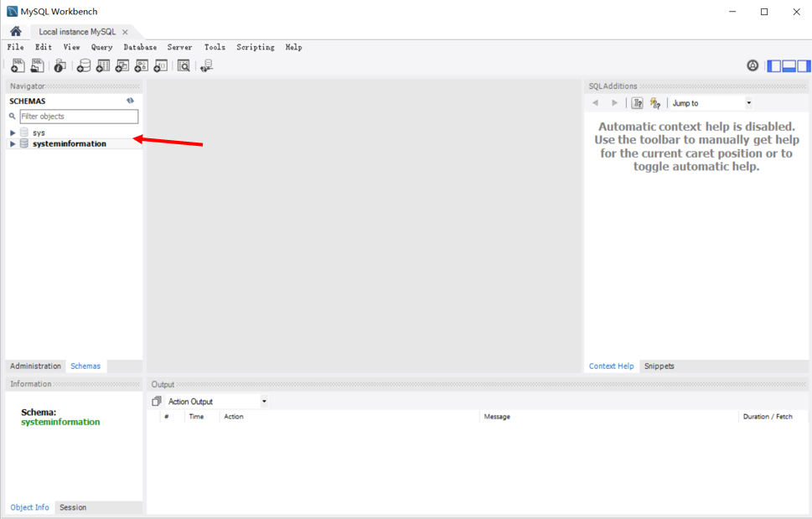Open an SQL script file
Viewport: 812px width, 519px height.
37,65
